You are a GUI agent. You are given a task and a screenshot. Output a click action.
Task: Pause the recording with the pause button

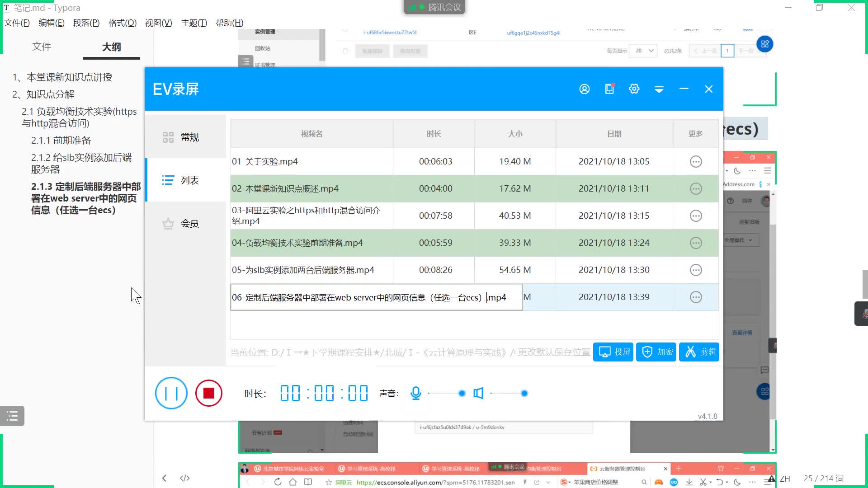pos(171,393)
